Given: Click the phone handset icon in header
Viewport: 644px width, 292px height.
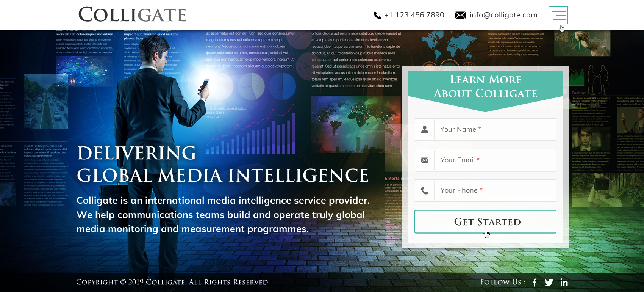Looking at the screenshot, I should coord(377,15).
